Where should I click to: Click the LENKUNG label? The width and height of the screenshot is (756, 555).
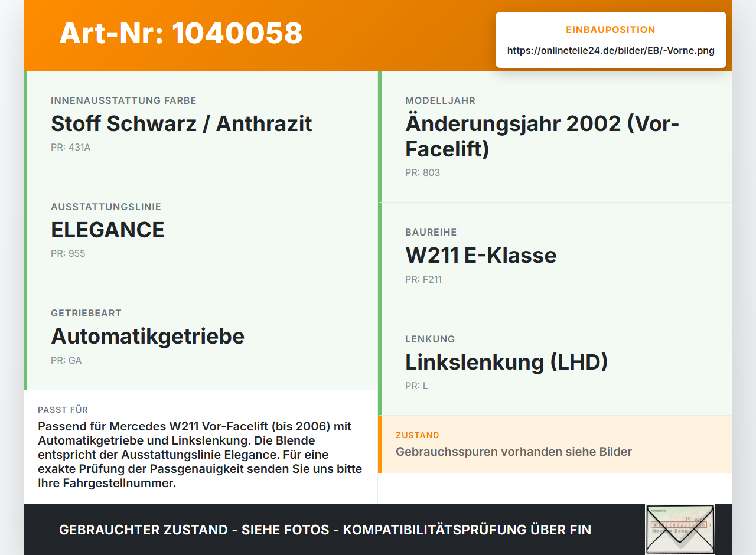[430, 339]
